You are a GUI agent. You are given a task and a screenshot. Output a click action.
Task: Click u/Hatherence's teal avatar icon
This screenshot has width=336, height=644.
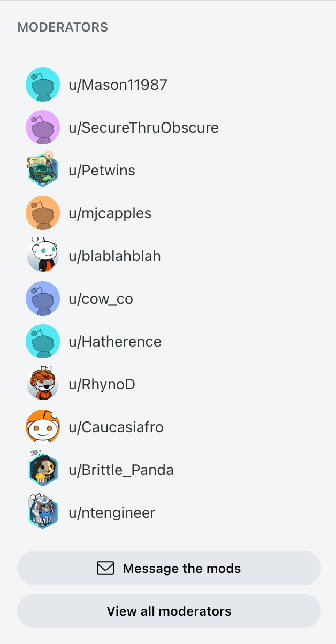coord(43,341)
